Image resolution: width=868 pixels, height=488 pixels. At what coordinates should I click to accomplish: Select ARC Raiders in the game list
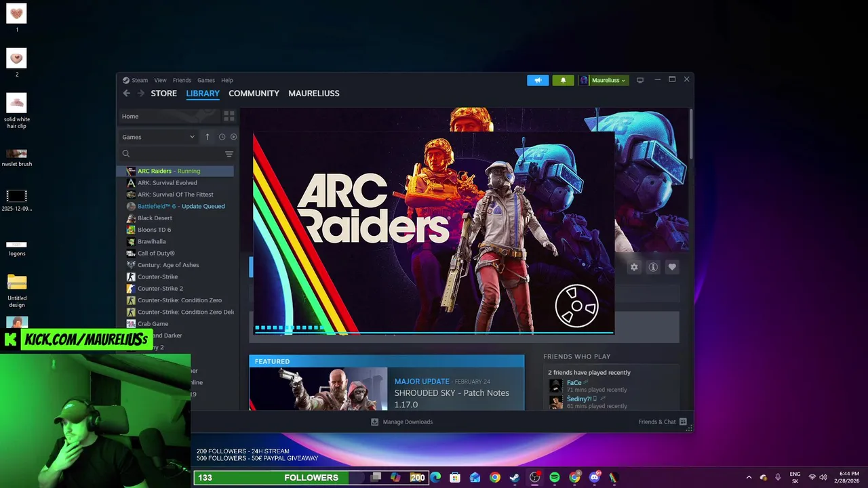(176, 171)
